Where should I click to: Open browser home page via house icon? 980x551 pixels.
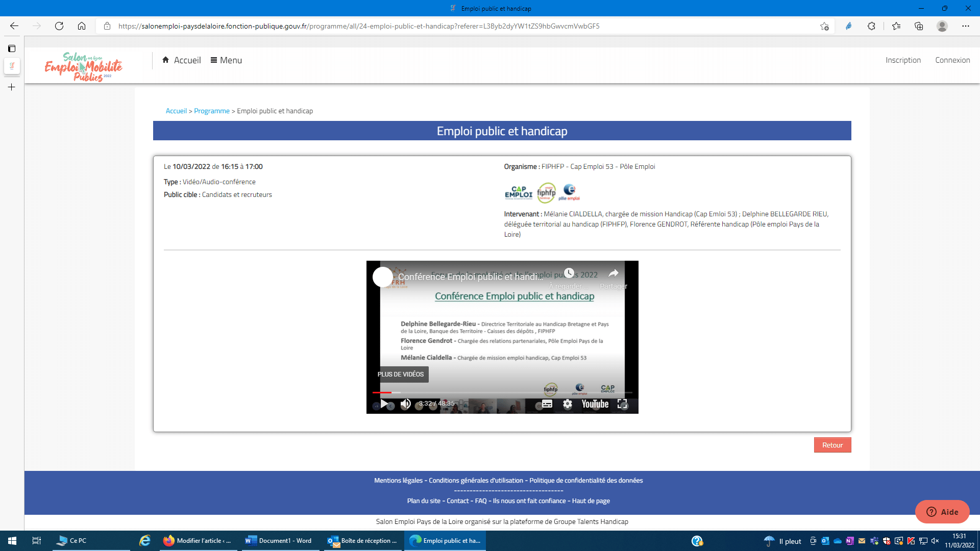coord(82,26)
